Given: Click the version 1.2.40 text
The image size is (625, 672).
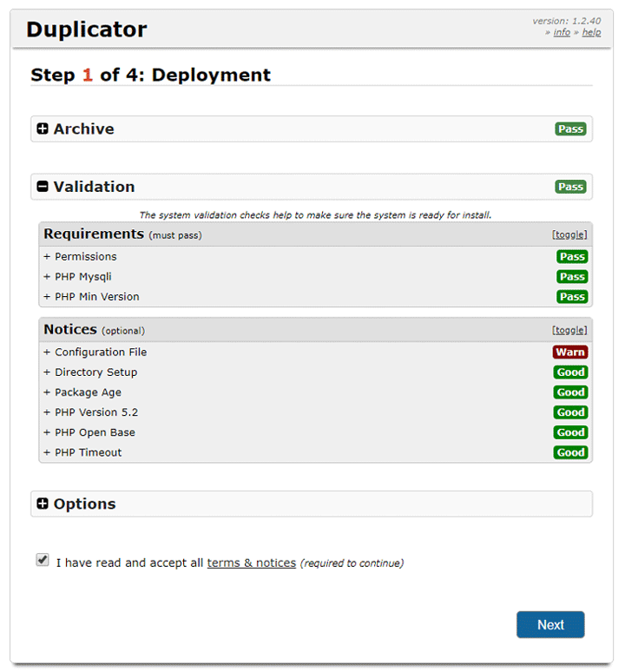Looking at the screenshot, I should [566, 21].
